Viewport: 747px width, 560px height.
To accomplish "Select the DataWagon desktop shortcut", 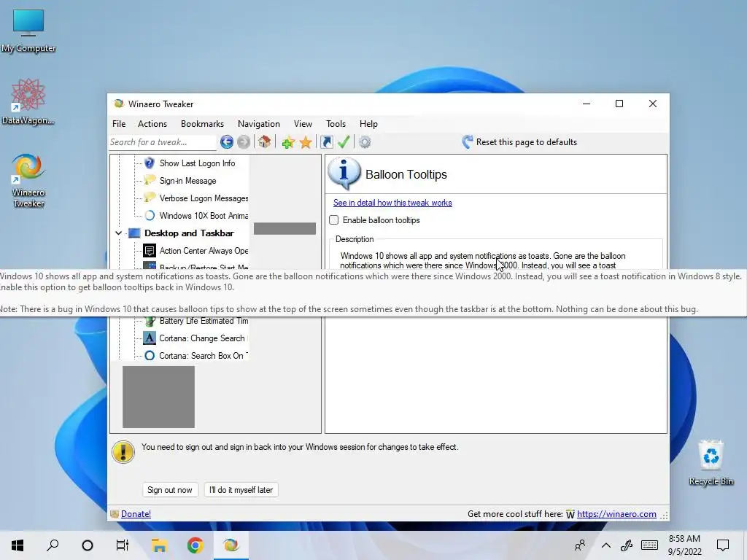I will pos(28,102).
